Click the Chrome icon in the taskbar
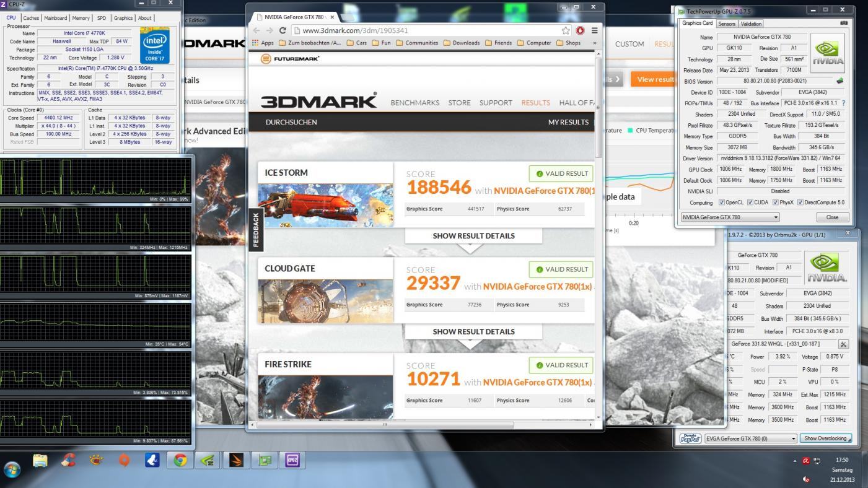This screenshot has height=488, width=868. [180, 460]
